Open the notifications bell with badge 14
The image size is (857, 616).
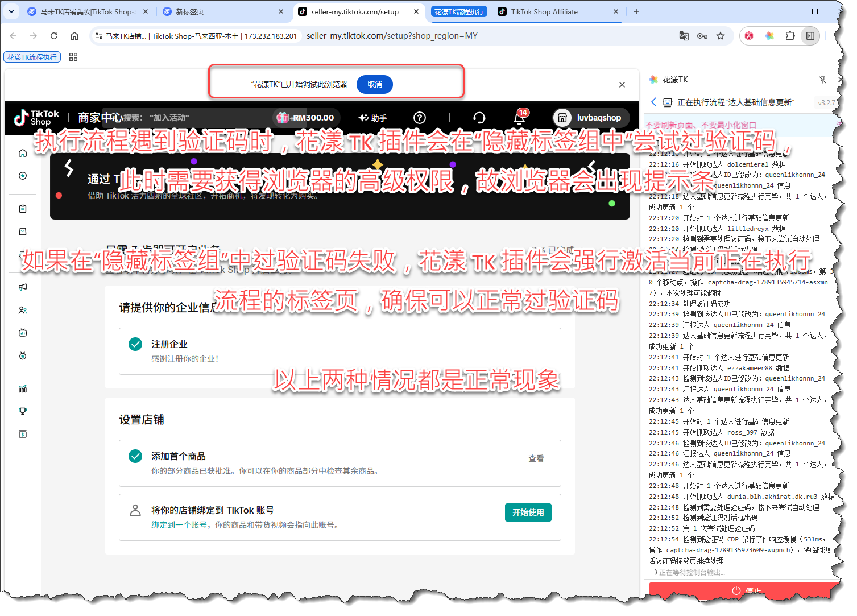[519, 117]
